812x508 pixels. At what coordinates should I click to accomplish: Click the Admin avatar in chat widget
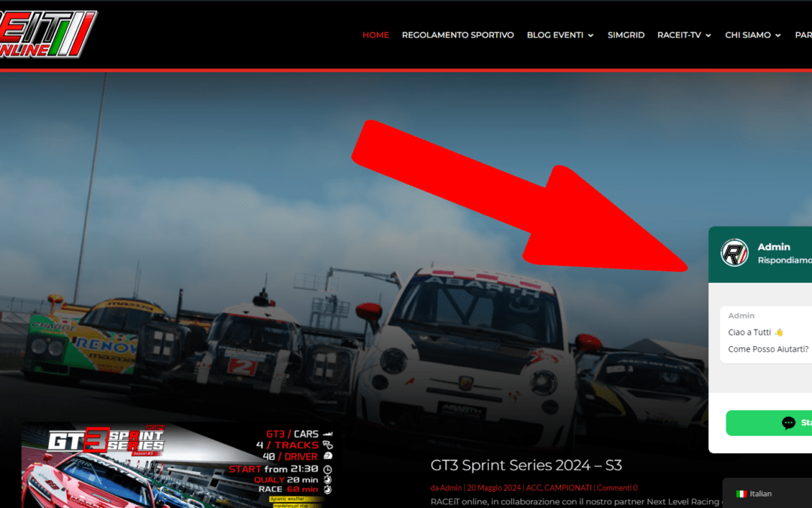pos(735,252)
